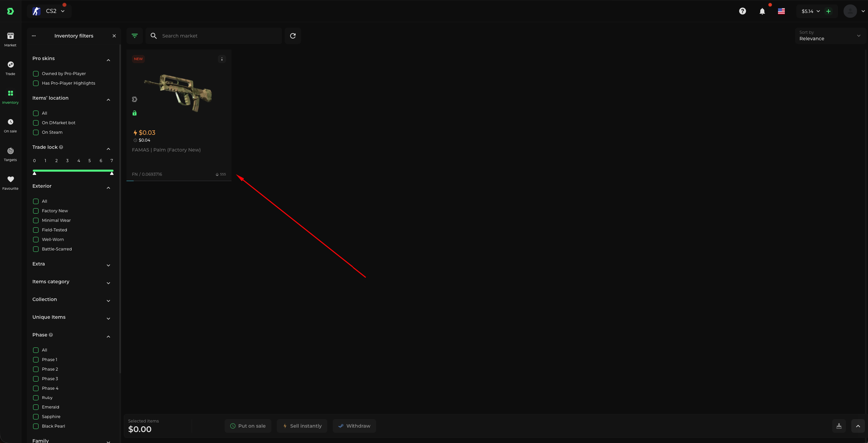
Task: Tick the Sapphire phase checkbox
Action: click(36, 417)
